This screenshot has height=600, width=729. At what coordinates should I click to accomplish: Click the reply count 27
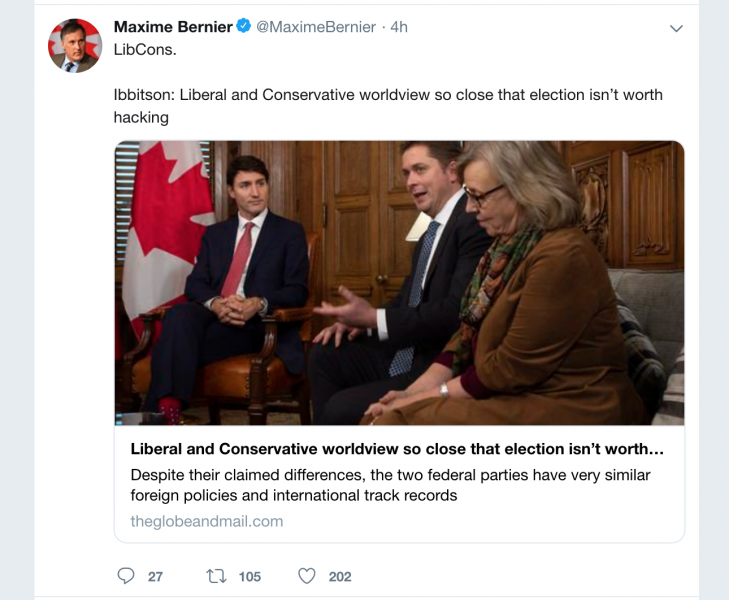coord(155,576)
